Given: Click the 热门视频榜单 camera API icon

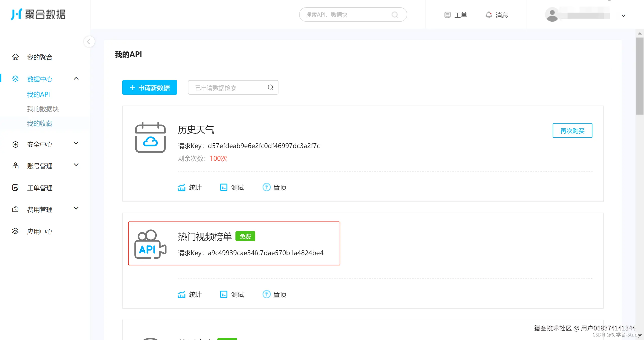Looking at the screenshot, I should coord(150,244).
